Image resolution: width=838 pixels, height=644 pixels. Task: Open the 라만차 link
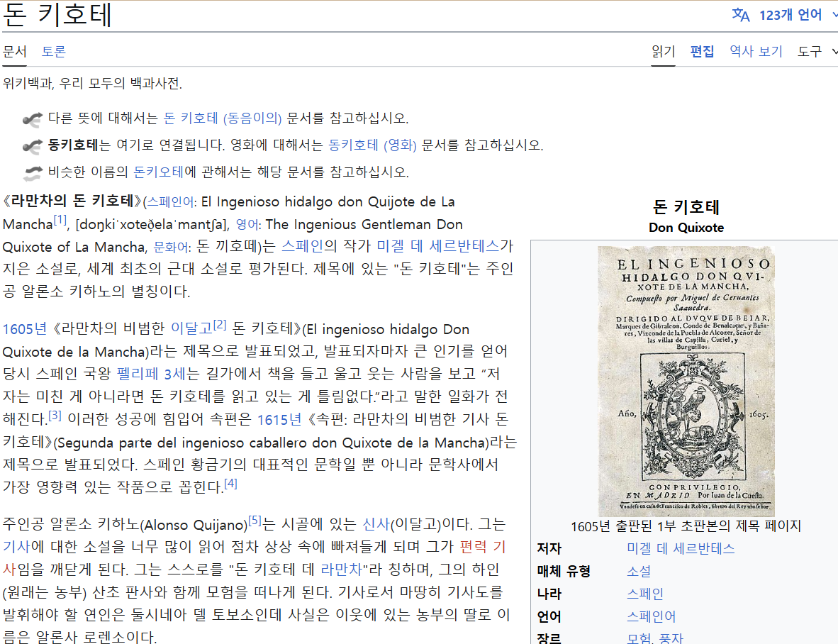coord(342,570)
